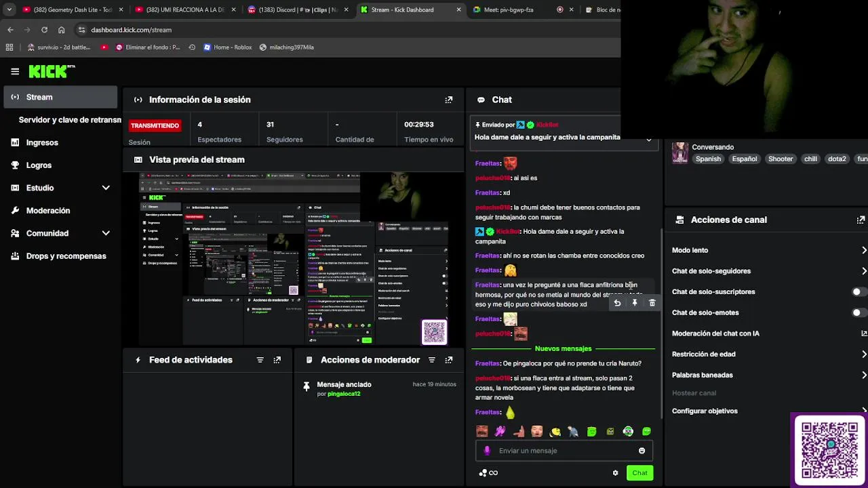
Task: View site information icon in address bar
Action: (81, 30)
